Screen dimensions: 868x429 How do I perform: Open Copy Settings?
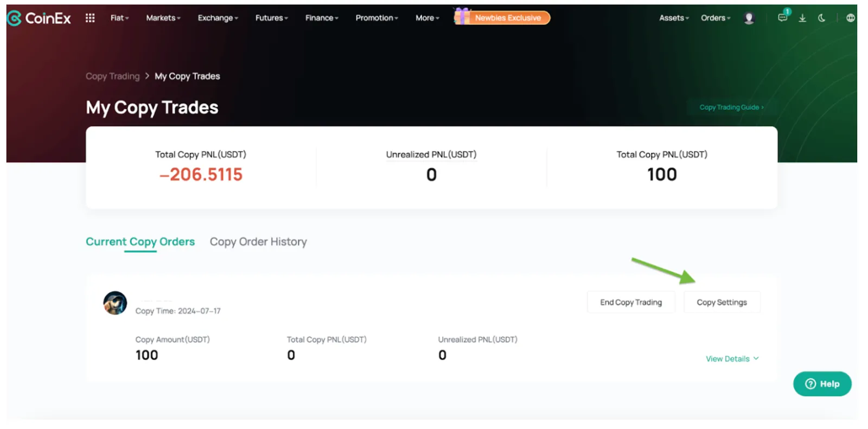pos(722,303)
